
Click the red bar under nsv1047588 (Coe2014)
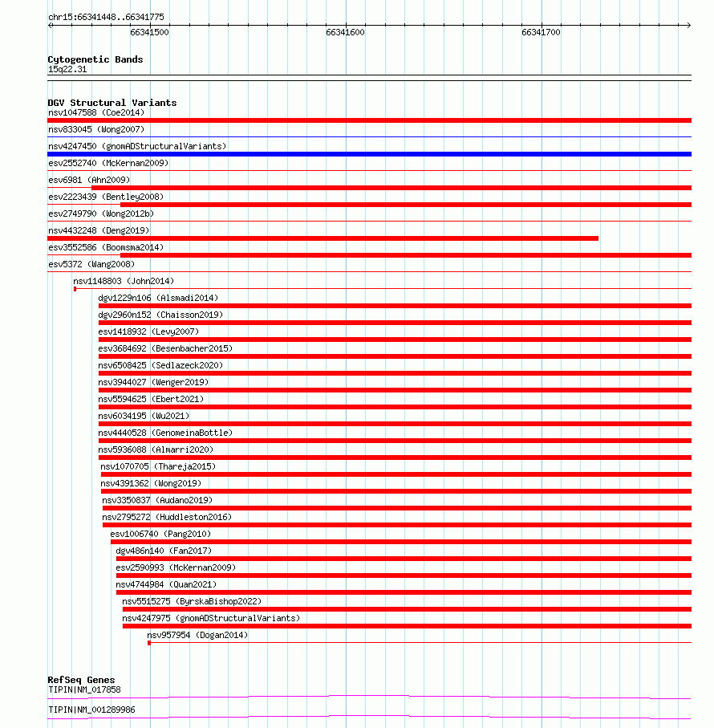pos(369,120)
